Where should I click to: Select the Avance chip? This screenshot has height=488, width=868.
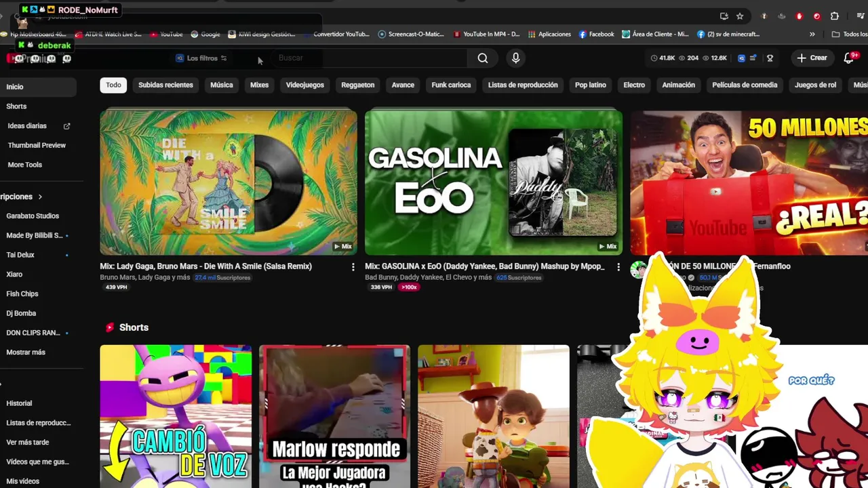(403, 85)
